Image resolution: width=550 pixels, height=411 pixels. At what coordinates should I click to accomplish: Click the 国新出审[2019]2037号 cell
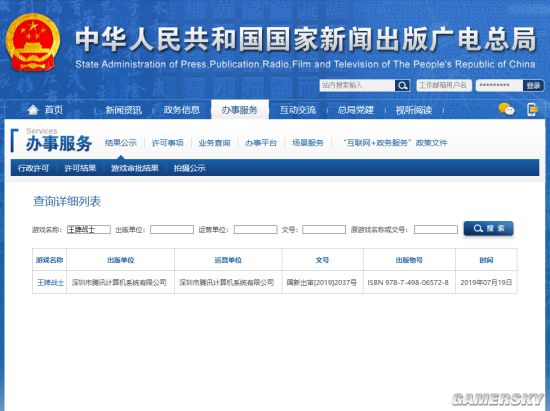(322, 282)
